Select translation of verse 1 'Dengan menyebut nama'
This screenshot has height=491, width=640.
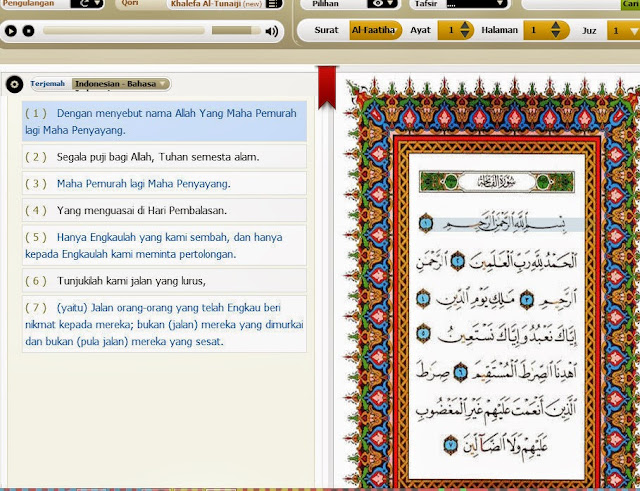(x=164, y=121)
